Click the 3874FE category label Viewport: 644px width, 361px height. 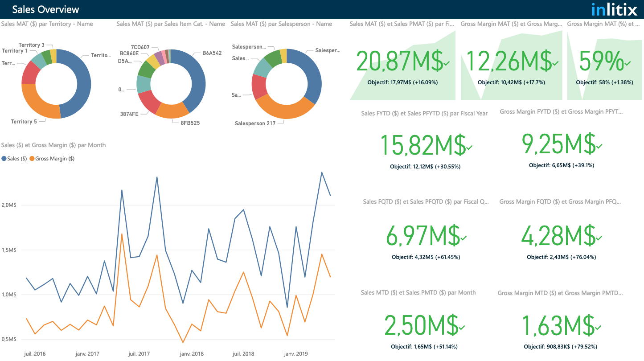(x=129, y=114)
